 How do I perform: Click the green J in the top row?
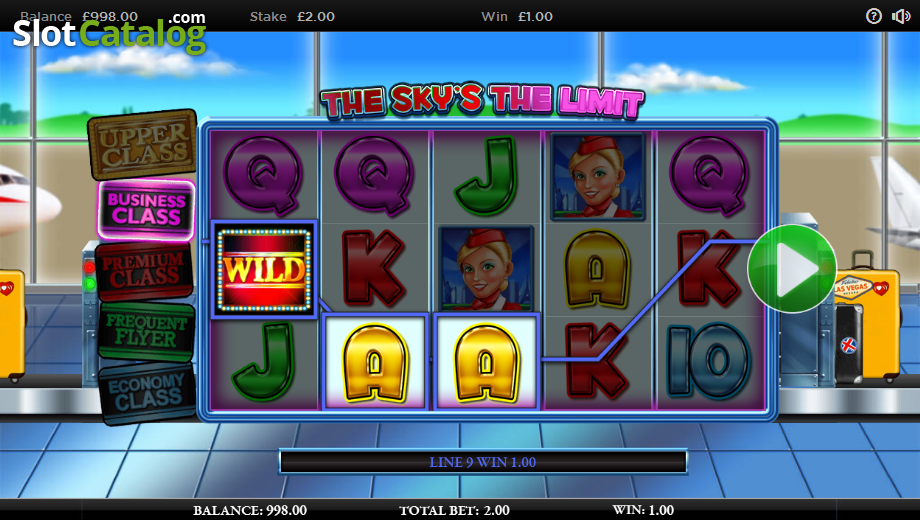tap(486, 176)
